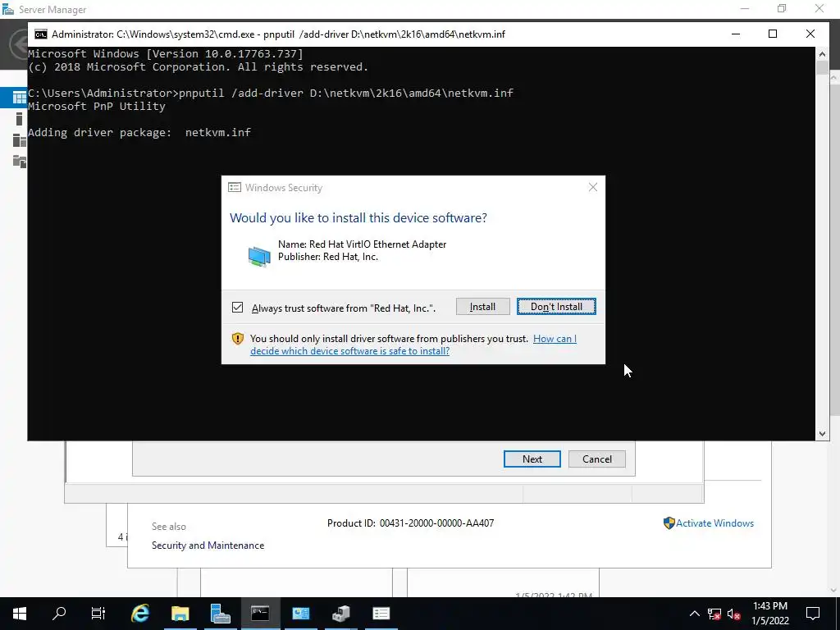This screenshot has width=840, height=630.
Task: Click the Don't Install button
Action: [x=556, y=307]
